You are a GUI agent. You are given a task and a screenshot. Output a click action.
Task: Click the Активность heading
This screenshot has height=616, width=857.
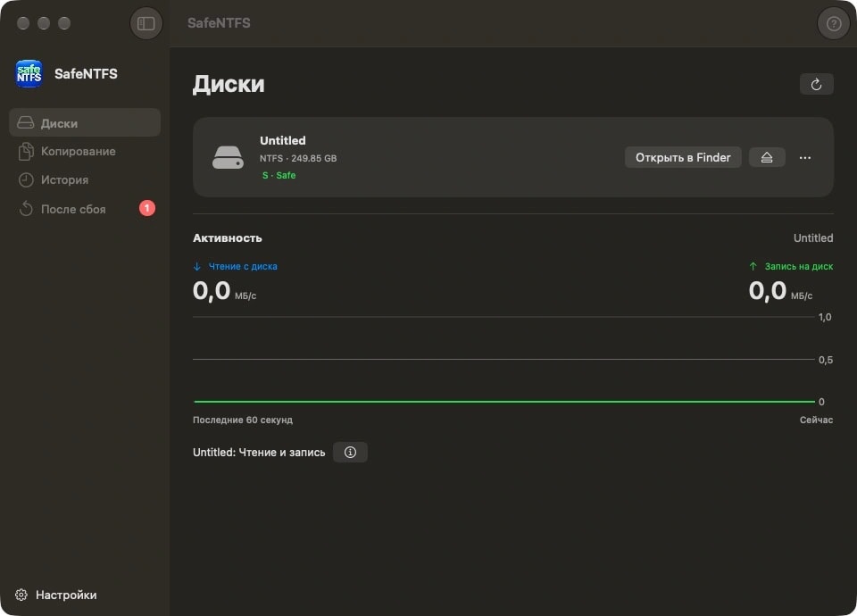[228, 238]
